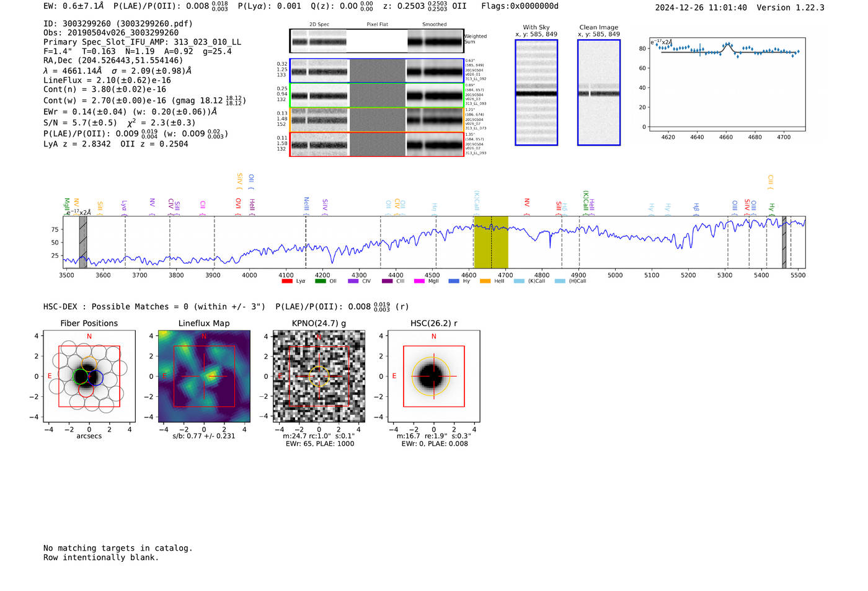Click the Weighted Sum spectrum row
868x591 pixels.
click(377, 41)
